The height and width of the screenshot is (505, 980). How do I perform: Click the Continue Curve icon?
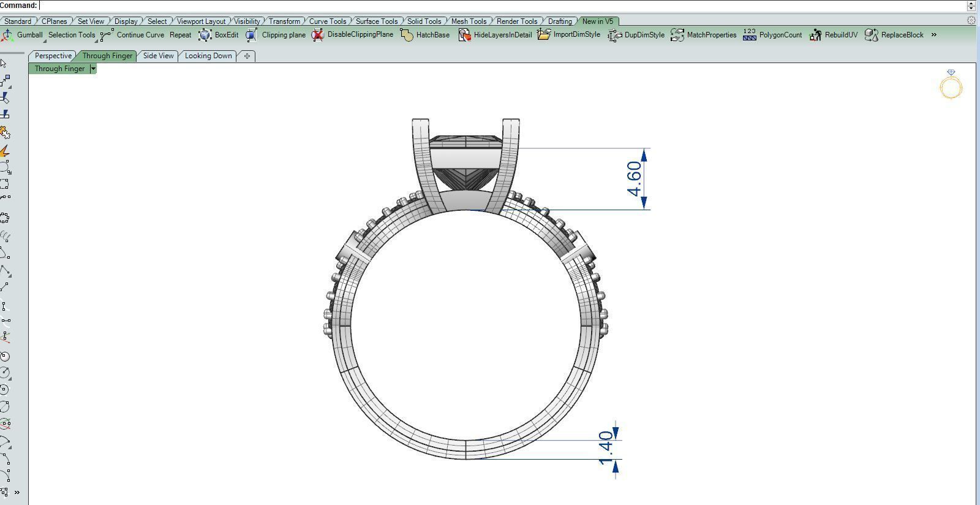click(x=107, y=35)
